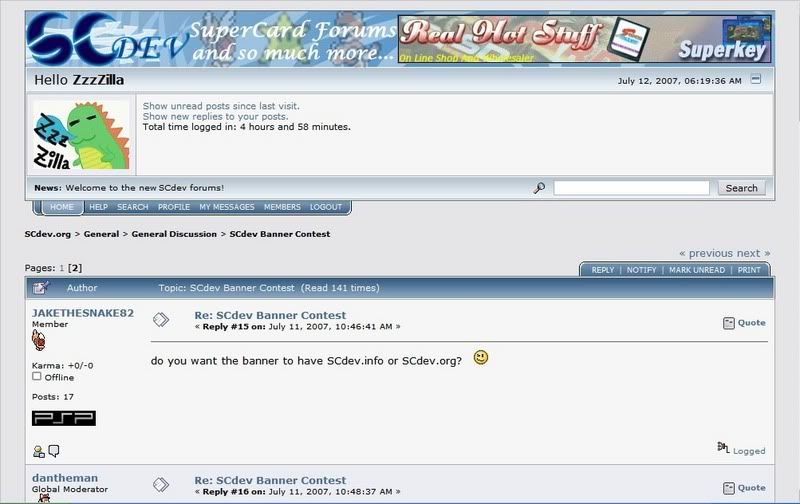Click JAKETHESNAKE82's rank badge icon
800x504 pixels.
click(38, 340)
